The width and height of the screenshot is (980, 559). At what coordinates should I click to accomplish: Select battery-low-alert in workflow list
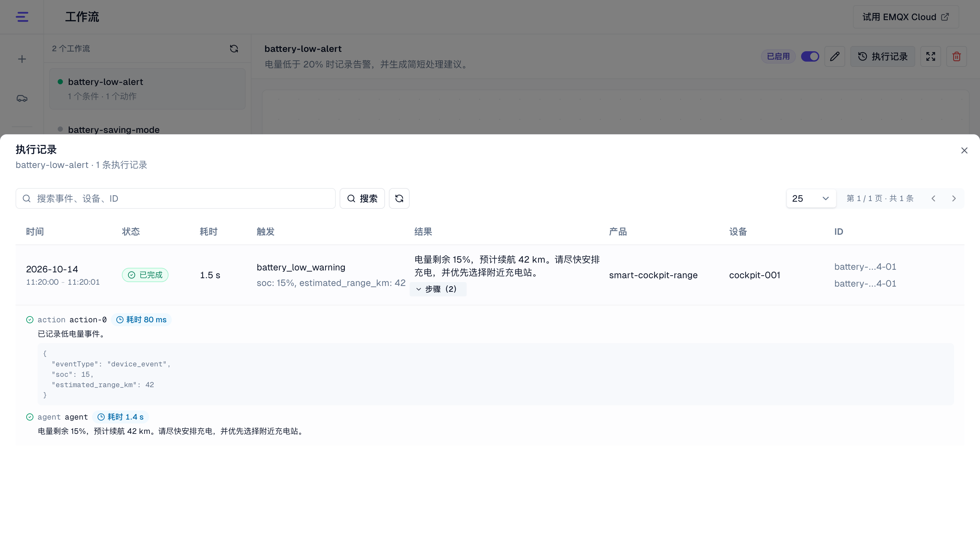147,89
